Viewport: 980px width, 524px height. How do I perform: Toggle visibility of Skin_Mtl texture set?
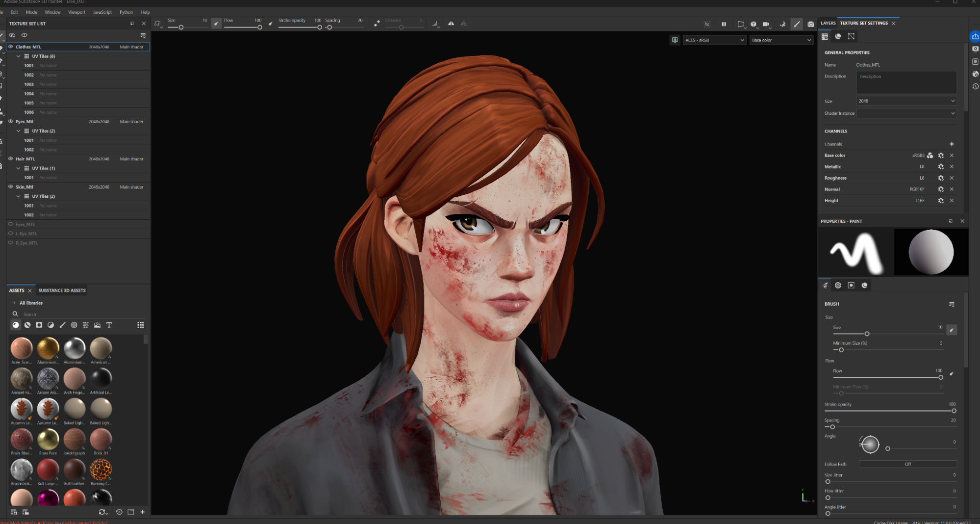point(11,186)
